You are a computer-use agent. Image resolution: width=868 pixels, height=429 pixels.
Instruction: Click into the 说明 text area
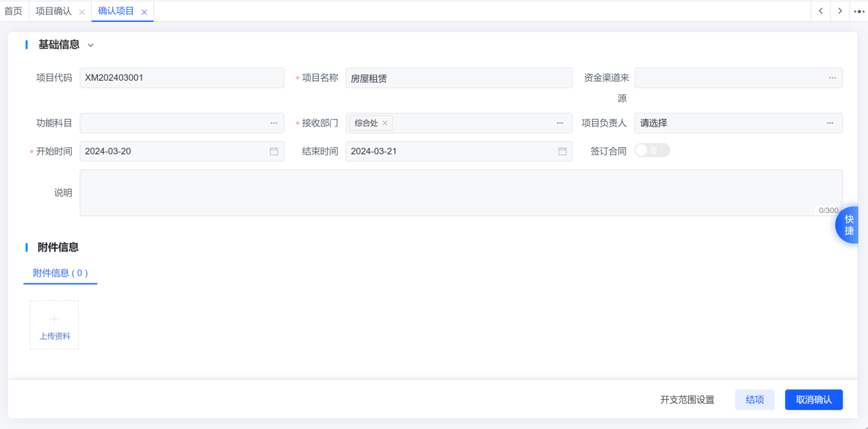[x=461, y=193]
